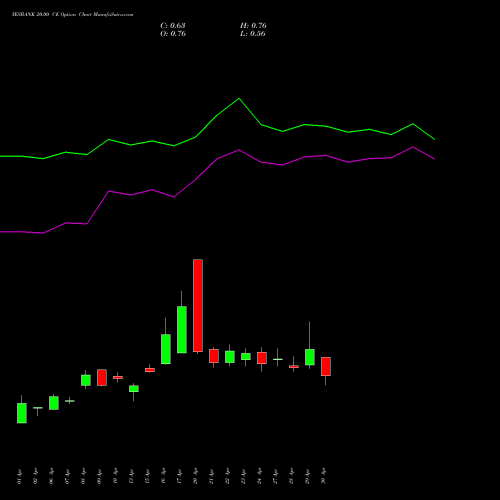This screenshot has height=500, width=500.
Task: Click the 06 Apr date label
Action: pos(51,476)
